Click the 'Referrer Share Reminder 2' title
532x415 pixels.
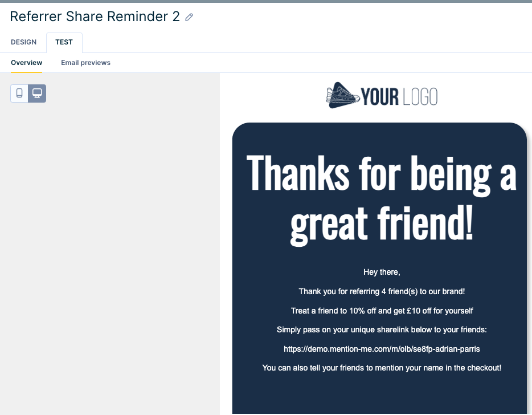click(x=95, y=17)
